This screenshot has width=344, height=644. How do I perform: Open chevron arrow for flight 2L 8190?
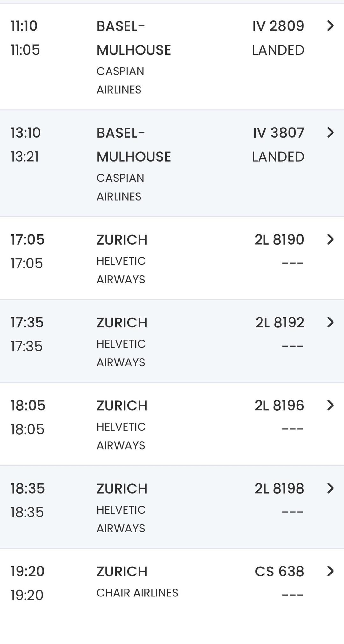(x=330, y=239)
